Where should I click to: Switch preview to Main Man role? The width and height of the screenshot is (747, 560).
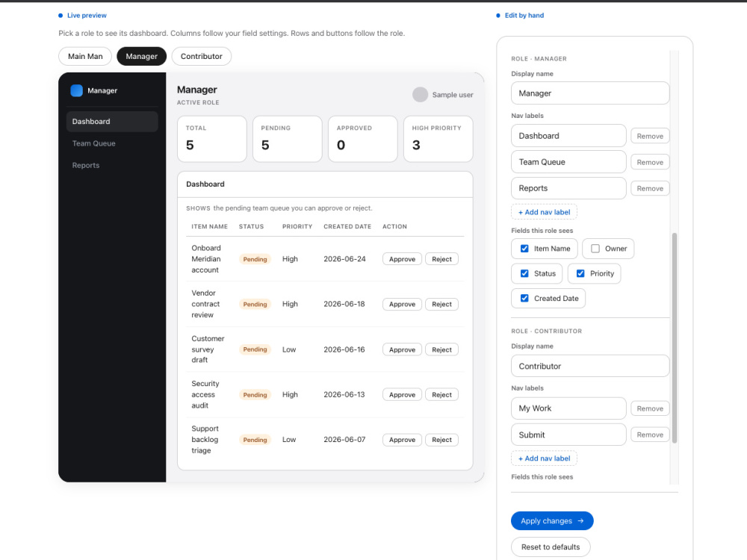85,56
